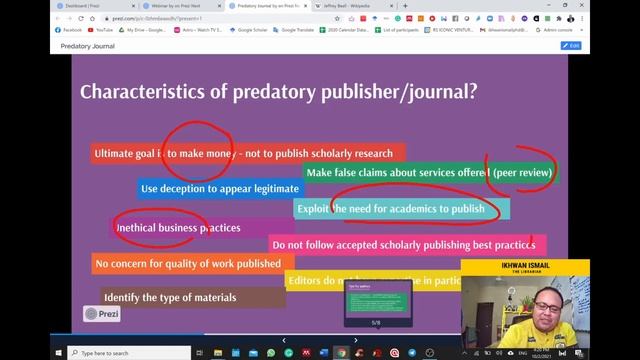The height and width of the screenshot is (360, 640).
Task: Click the ENG language indicator
Action: 523,353
